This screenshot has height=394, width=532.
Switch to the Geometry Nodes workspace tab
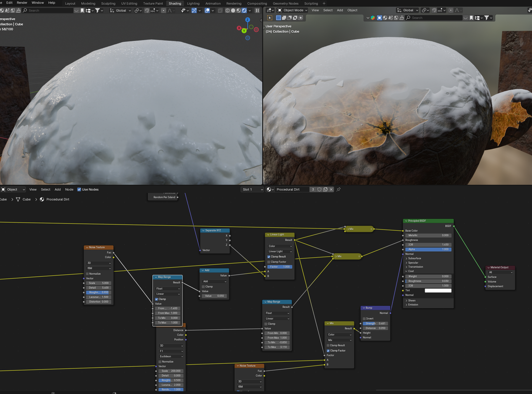[x=286, y=3]
